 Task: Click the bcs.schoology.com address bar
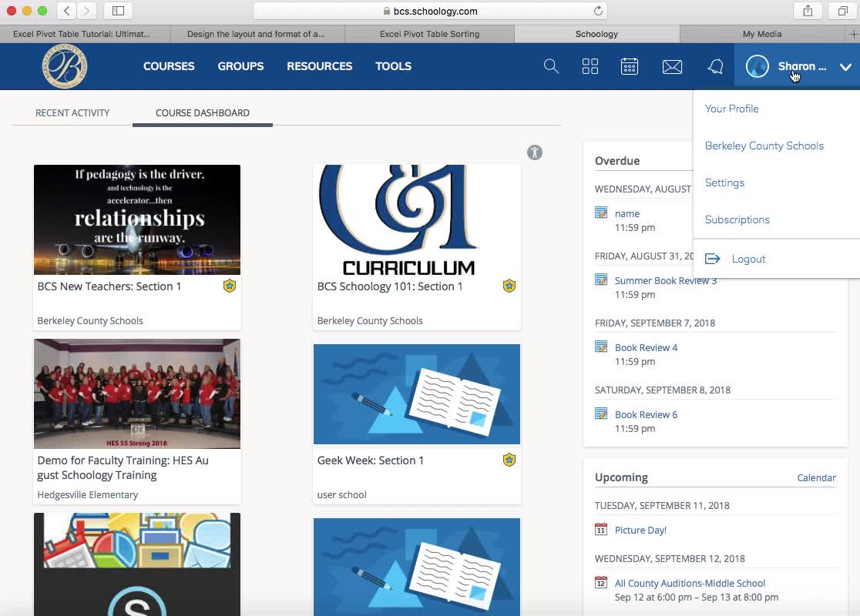pos(430,11)
